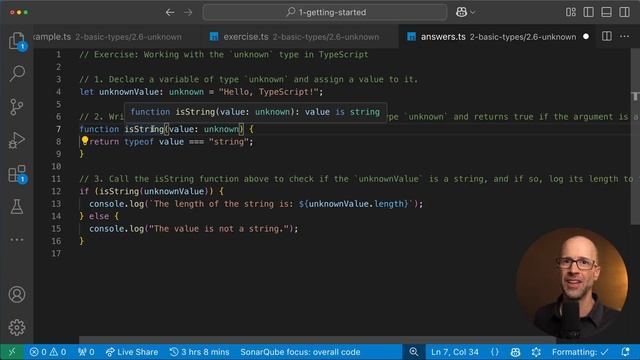The height and width of the screenshot is (360, 640).
Task: Click unknownValue declaration on line 4
Action: point(129,92)
